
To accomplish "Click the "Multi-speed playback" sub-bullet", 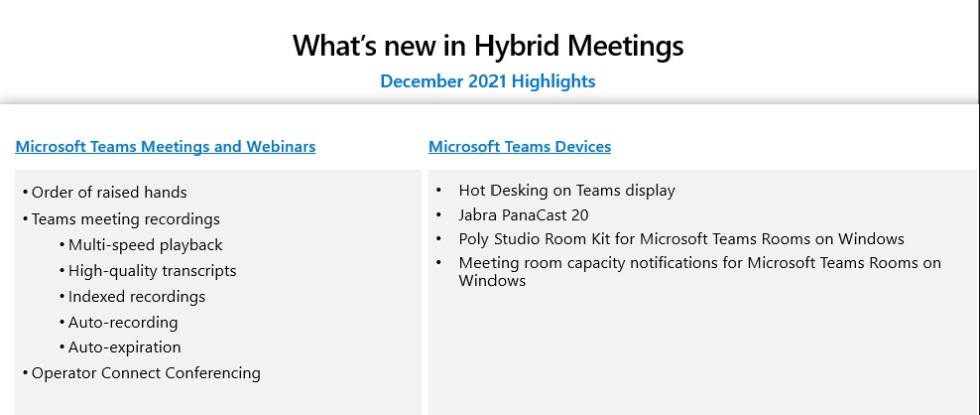I will [145, 245].
